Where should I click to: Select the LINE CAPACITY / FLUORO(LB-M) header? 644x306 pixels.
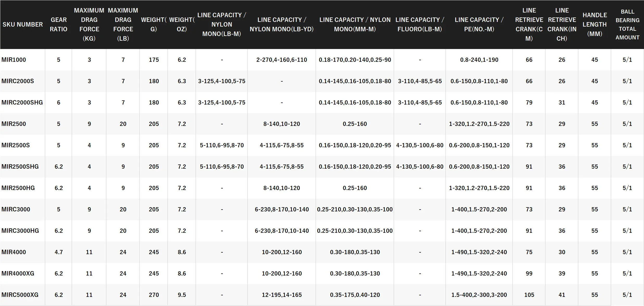420,25
